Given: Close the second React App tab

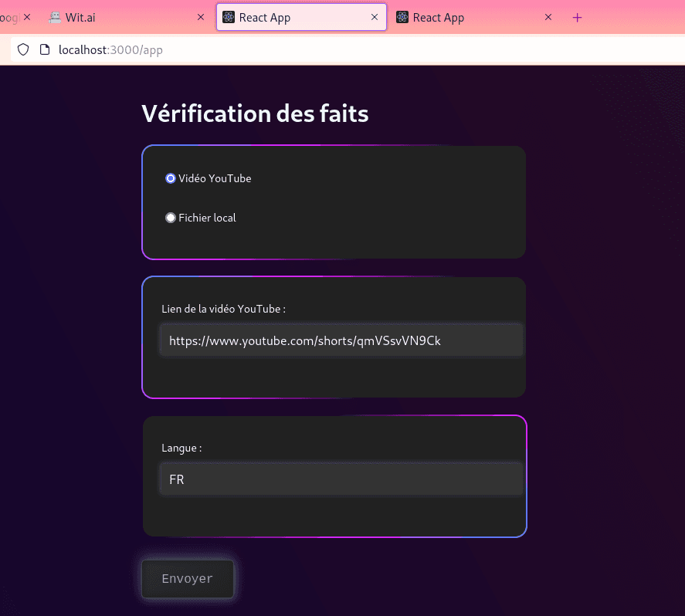Looking at the screenshot, I should (548, 16).
